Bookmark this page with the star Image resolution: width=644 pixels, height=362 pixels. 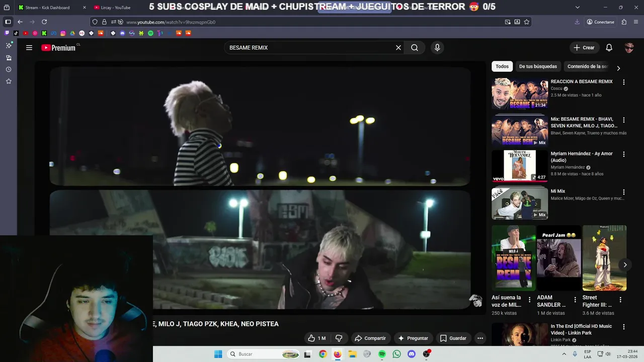tap(526, 22)
